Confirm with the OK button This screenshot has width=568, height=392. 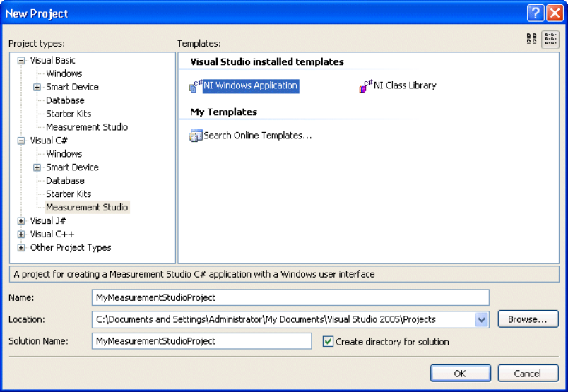point(461,373)
